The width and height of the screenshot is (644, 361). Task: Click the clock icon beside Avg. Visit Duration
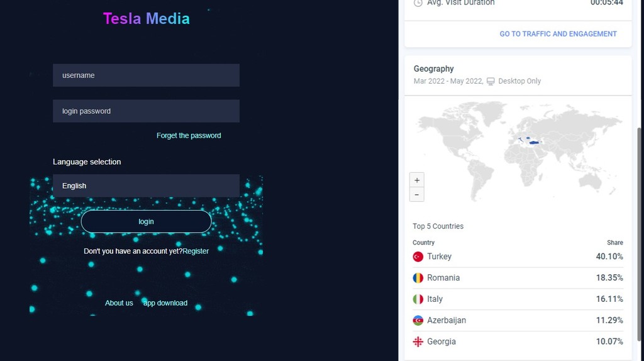[418, 3]
